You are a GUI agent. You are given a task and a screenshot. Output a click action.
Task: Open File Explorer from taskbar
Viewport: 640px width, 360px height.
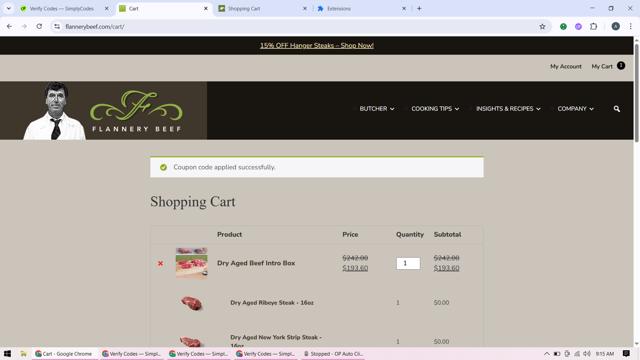point(23,353)
